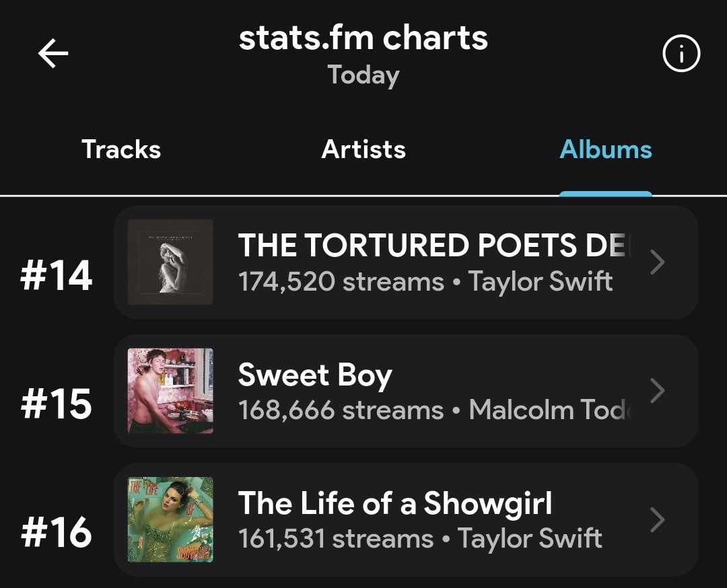The width and height of the screenshot is (727, 588).
Task: Switch to the Artists tab
Action: [x=363, y=149]
